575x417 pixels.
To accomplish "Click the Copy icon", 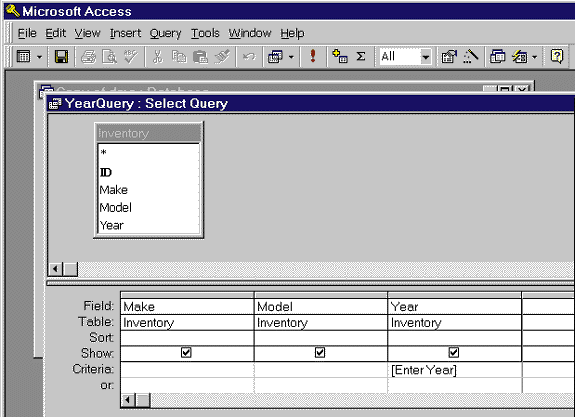I will click(x=179, y=56).
